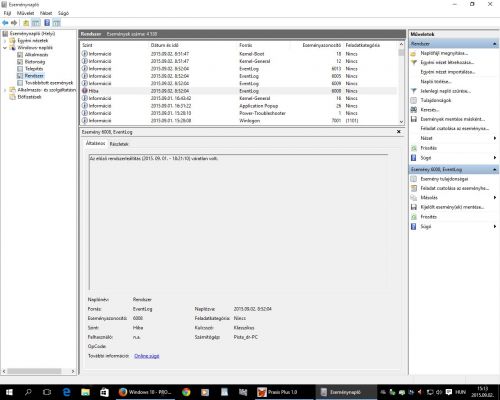Select the Előfizetések tree item
Screen dimensions: 500x400
(29, 97)
